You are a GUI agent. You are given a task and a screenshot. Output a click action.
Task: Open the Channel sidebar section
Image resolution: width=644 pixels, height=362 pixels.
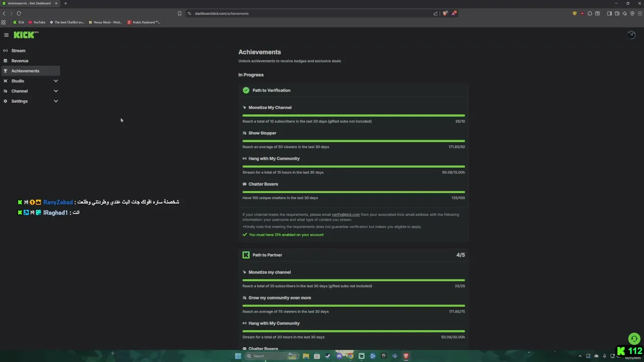[30, 91]
